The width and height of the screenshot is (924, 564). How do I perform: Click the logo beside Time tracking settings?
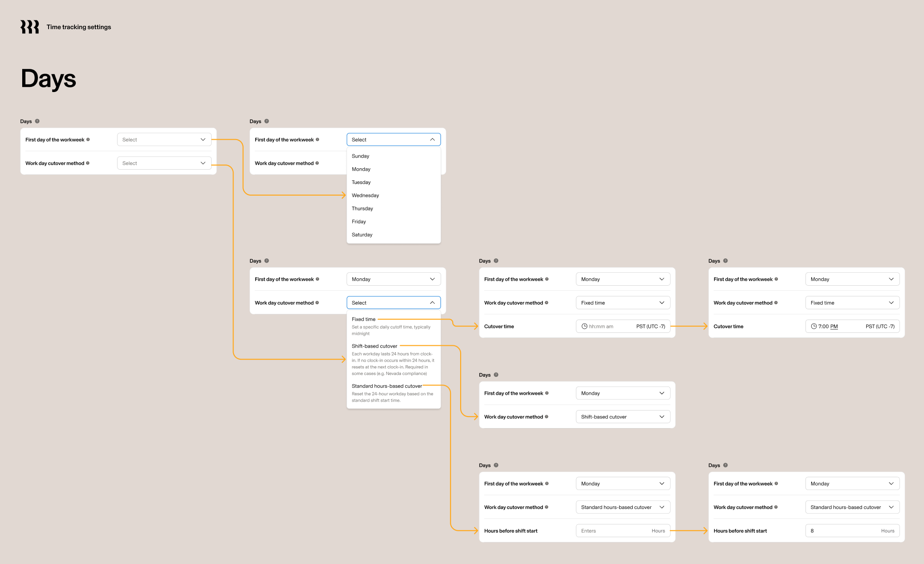[30, 27]
